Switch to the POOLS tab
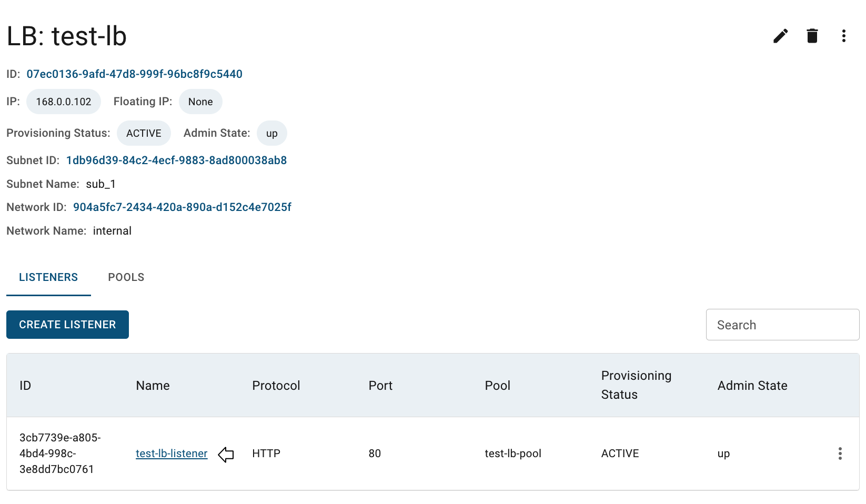 pos(126,277)
